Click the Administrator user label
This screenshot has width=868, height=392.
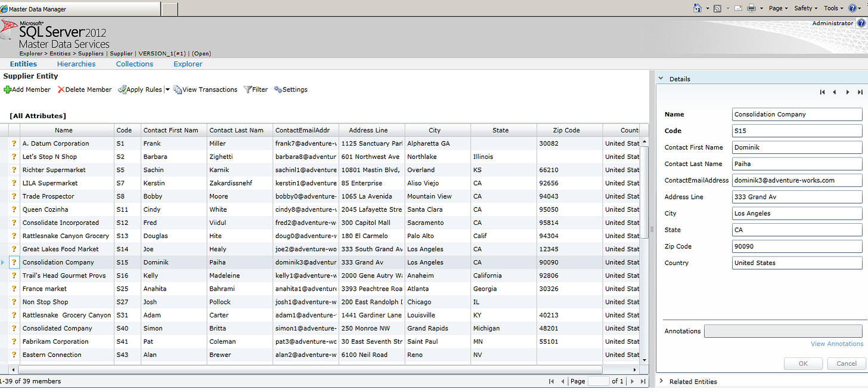(x=832, y=23)
